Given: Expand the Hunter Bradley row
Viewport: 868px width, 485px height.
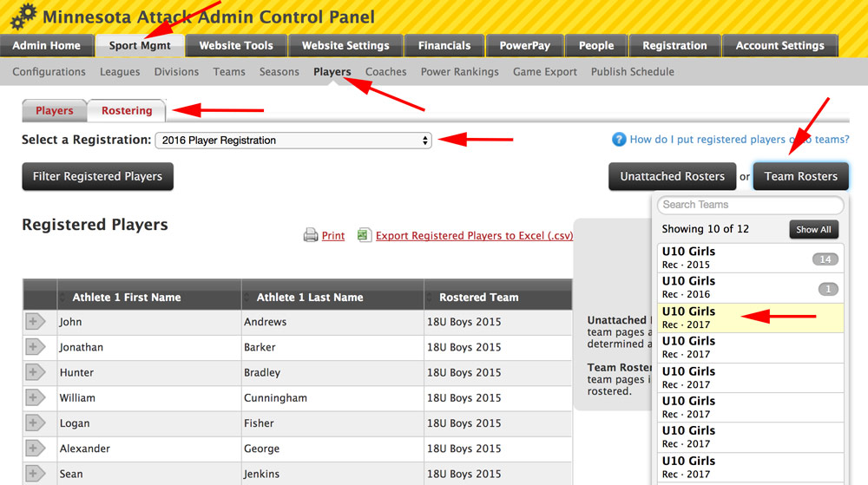Looking at the screenshot, I should tap(35, 372).
